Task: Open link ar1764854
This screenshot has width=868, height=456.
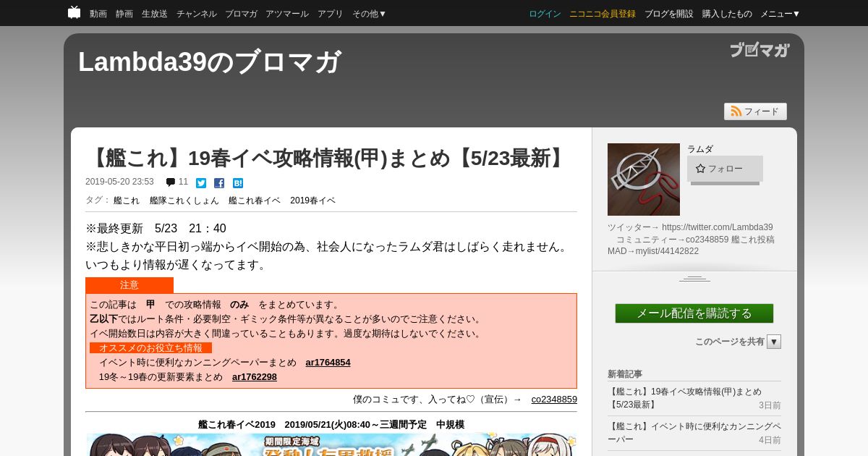Action: tap(328, 363)
